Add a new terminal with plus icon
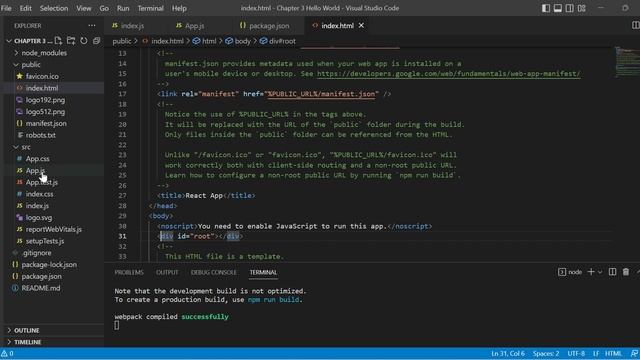This screenshot has width=640, height=360. point(591,272)
